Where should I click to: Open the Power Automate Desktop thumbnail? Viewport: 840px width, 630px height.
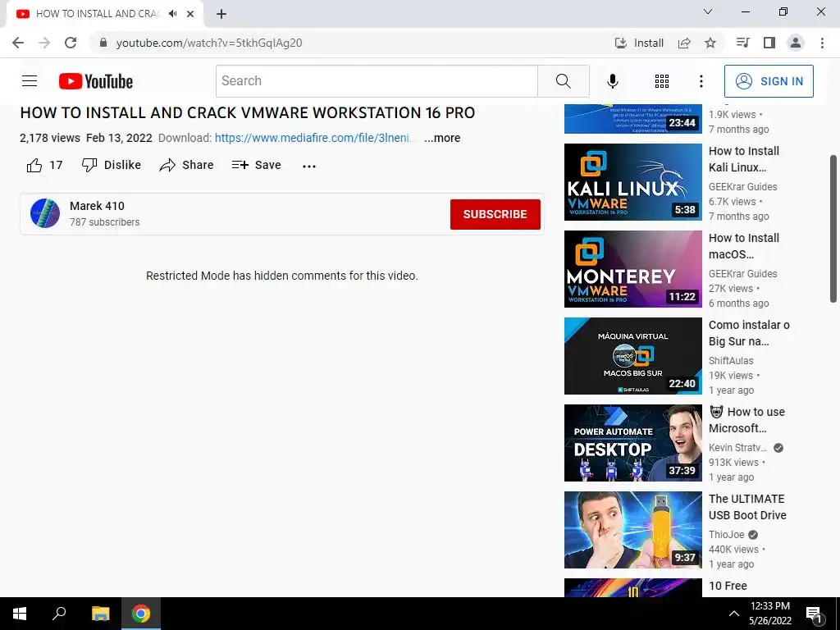632,443
